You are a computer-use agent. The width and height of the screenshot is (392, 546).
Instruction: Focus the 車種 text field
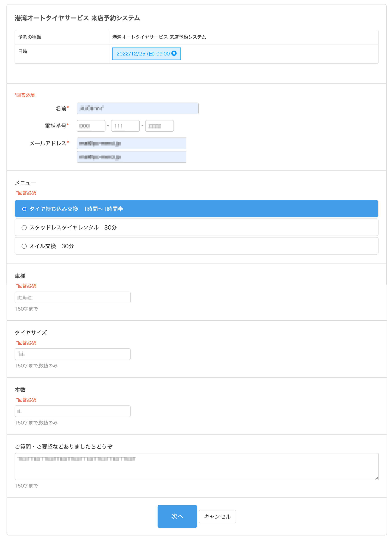click(73, 297)
